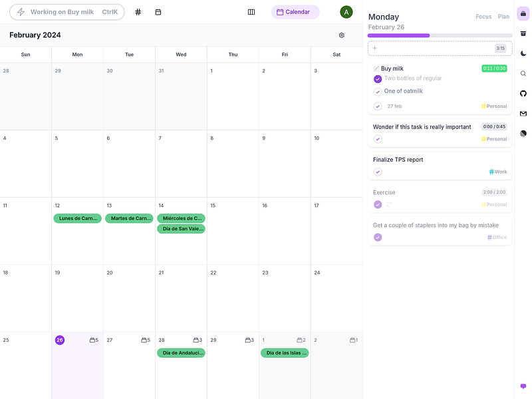Click the 3:15 total time badge
This screenshot has width=532, height=399.
point(501,48)
